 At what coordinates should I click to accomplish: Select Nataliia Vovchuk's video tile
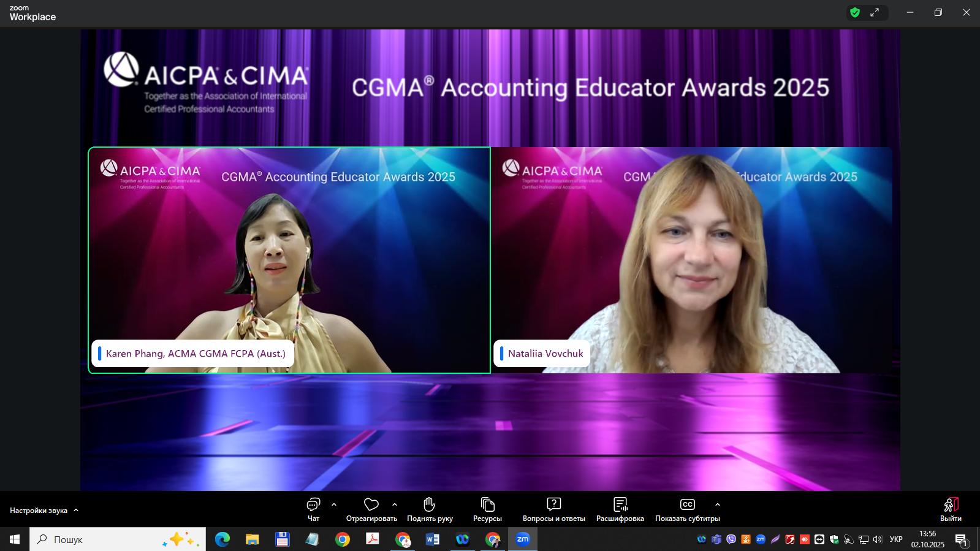pos(693,260)
